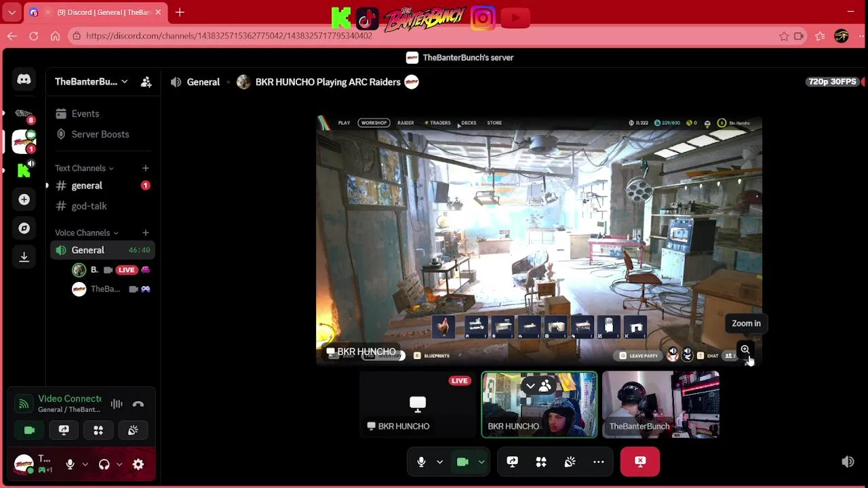868x488 pixels.
Task: Bookmark page with star icon
Action: (784, 36)
